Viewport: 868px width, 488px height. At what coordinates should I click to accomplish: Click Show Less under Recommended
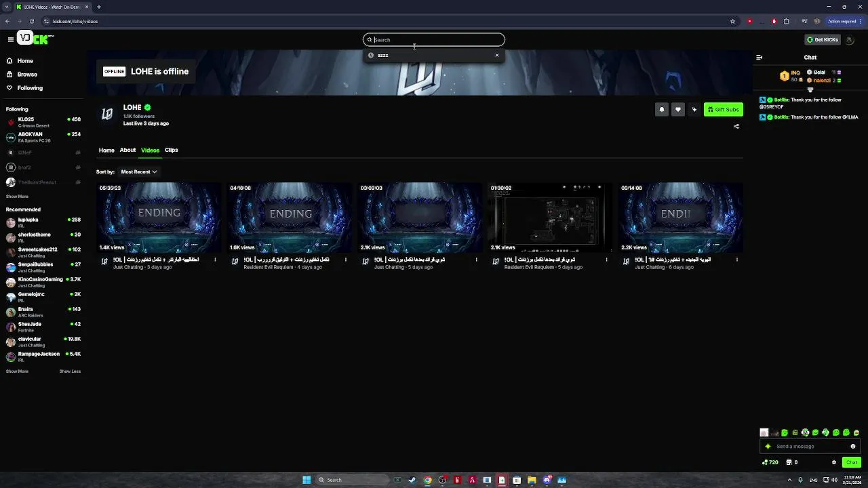70,371
